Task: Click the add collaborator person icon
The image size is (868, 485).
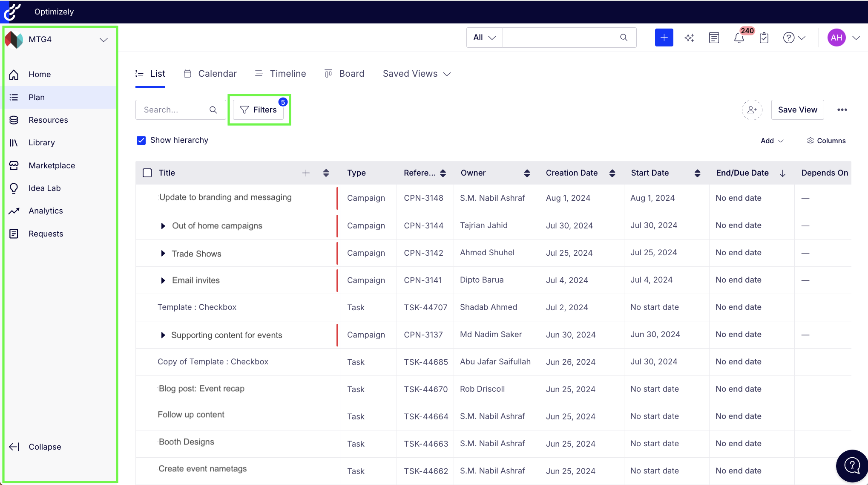Action: coord(752,110)
